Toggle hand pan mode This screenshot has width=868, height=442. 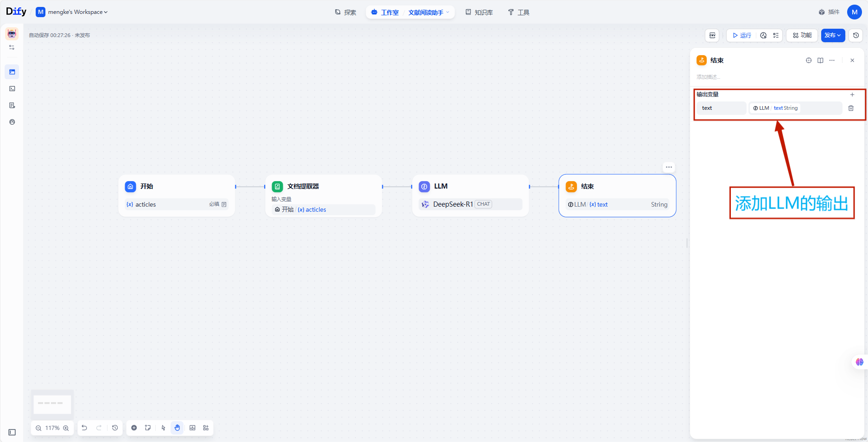tap(177, 428)
